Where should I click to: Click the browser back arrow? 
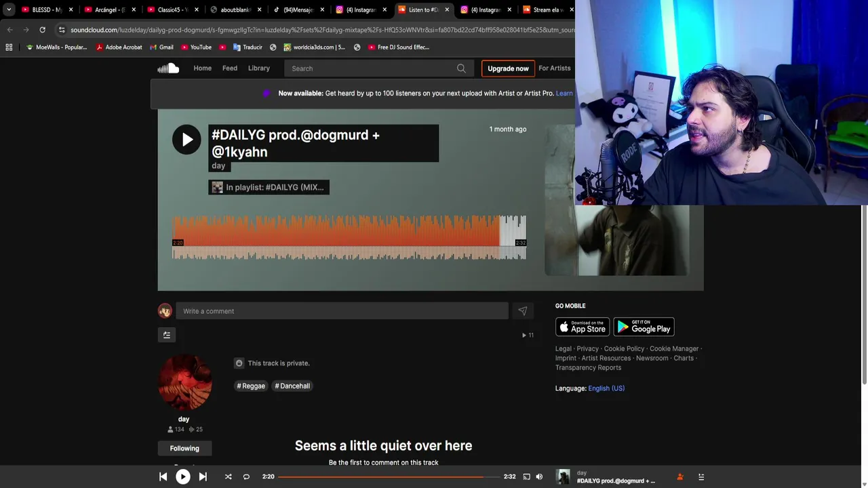point(9,30)
